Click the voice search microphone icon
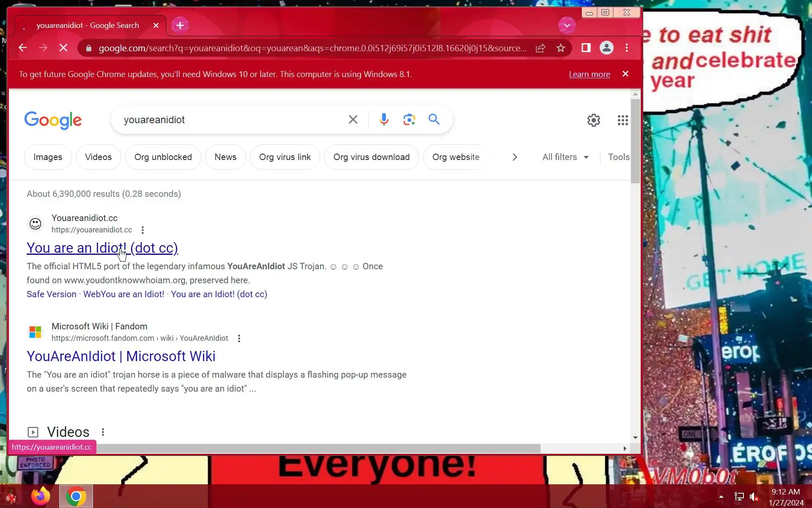Screen dimensions: 812x508 (x=384, y=119)
